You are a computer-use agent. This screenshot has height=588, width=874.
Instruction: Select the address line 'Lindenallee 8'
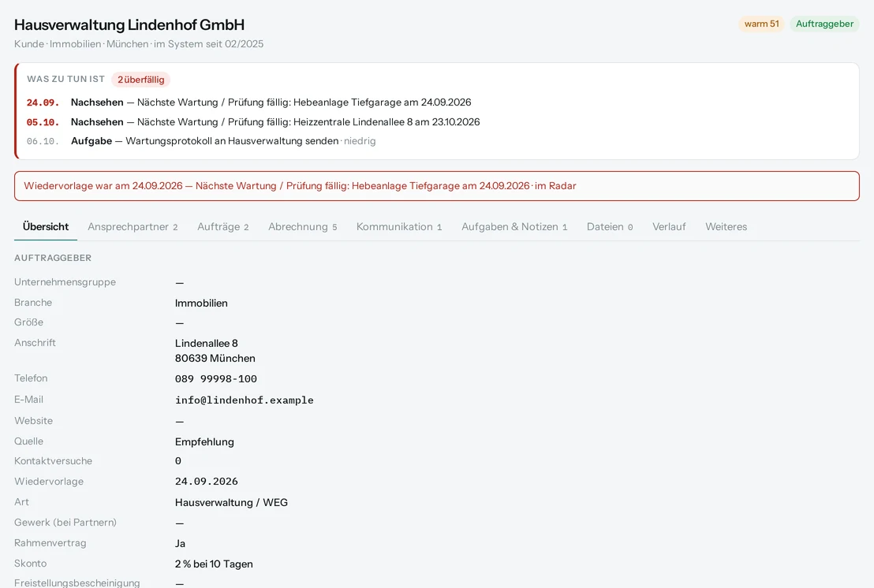pos(206,344)
